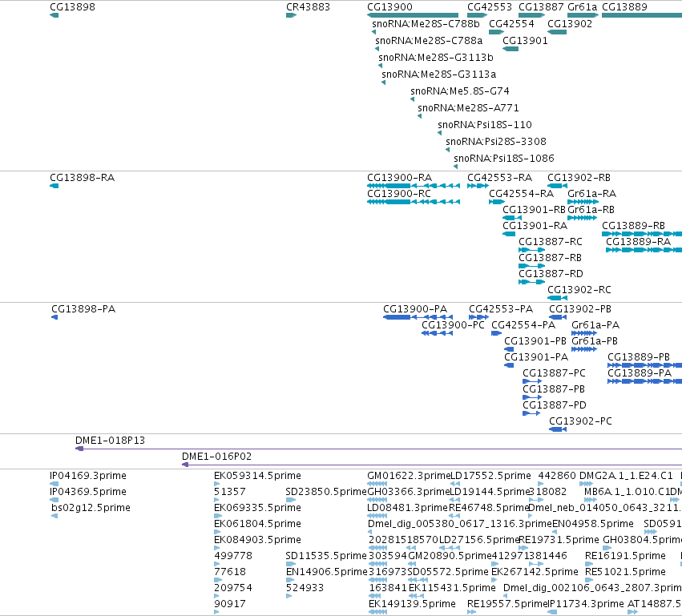Viewport: 682px width, 616px height.
Task: Select snoRNA:Me28S-G3113a feature
Action: pos(439,74)
